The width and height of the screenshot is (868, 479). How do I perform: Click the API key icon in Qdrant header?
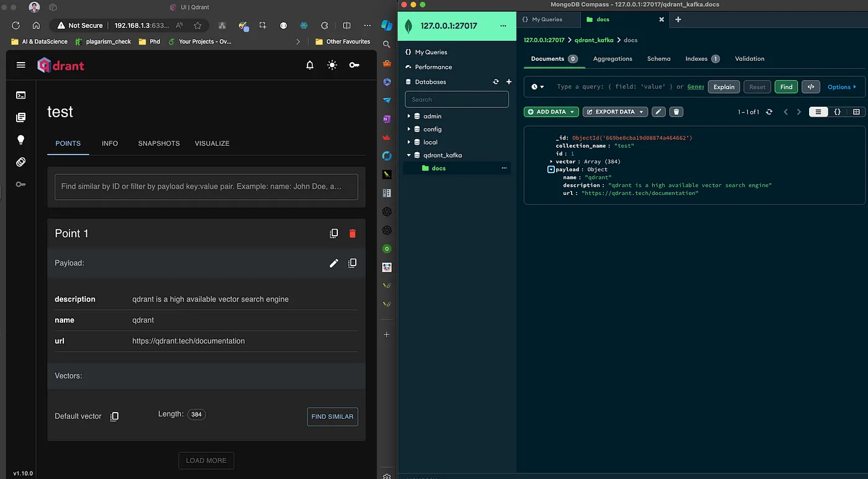tap(354, 65)
